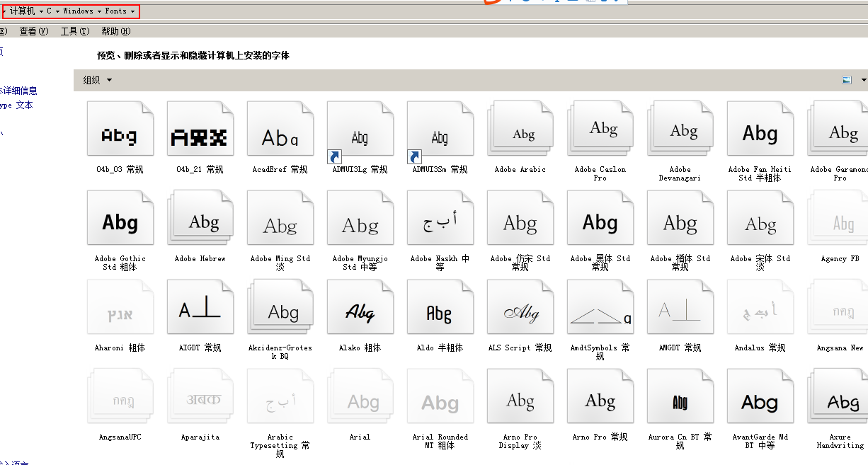Open the Arial font family
868x465 pixels.
[x=360, y=396]
